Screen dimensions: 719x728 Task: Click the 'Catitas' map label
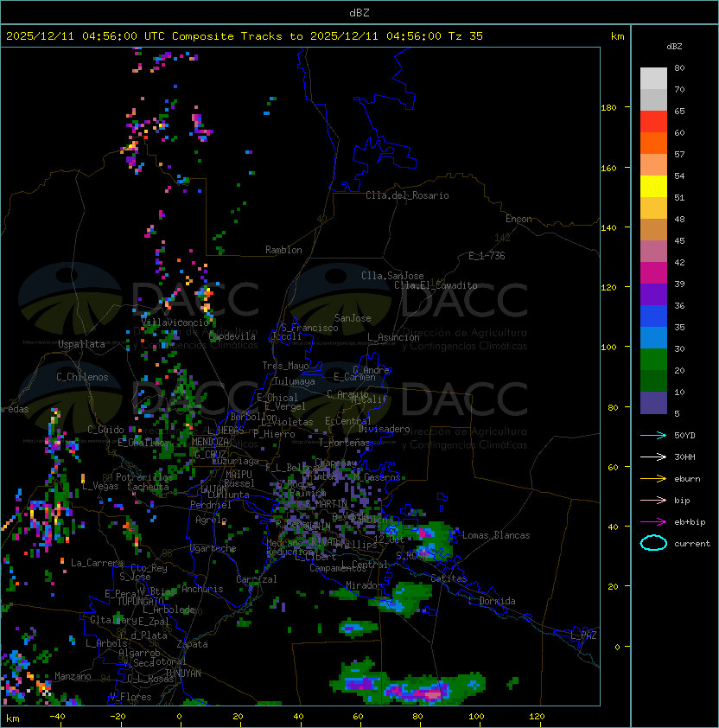(x=449, y=578)
